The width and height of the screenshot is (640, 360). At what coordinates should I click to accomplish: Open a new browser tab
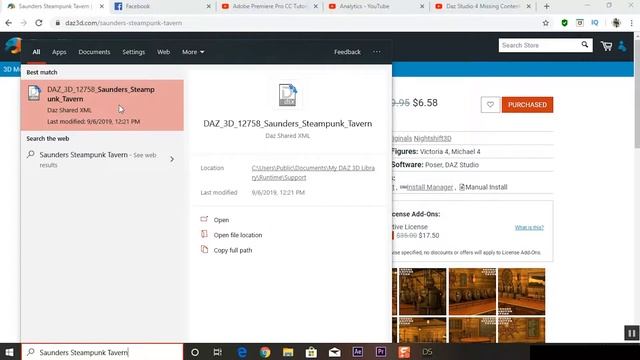(547, 6)
